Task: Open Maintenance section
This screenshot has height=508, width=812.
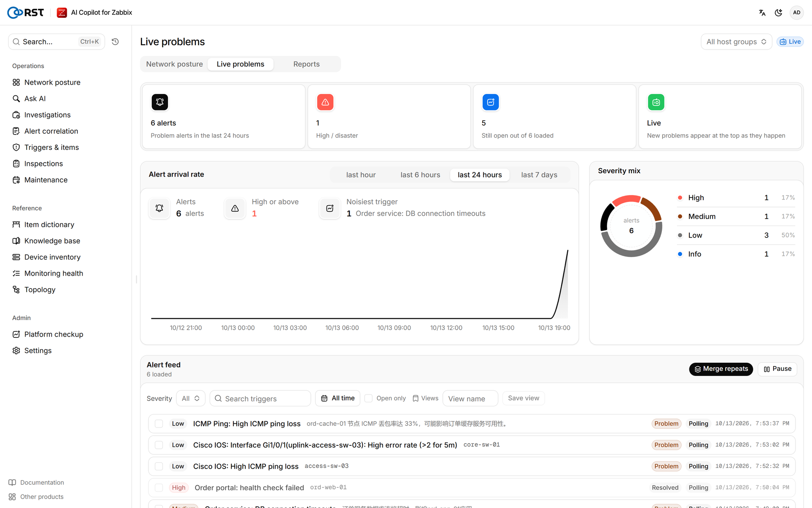Action: point(46,180)
